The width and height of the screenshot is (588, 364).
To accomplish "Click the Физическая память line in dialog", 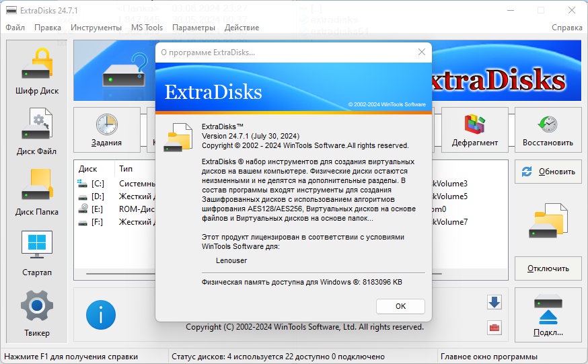I will [x=302, y=282].
